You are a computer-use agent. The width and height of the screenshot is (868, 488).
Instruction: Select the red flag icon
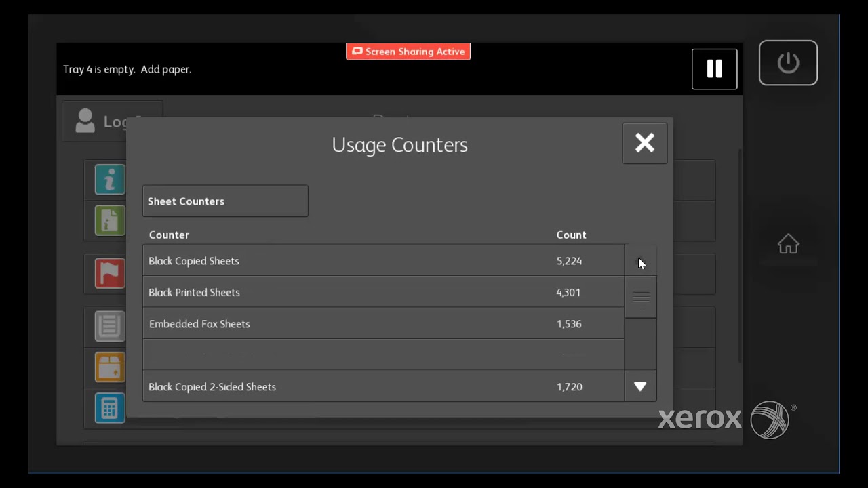[110, 273]
